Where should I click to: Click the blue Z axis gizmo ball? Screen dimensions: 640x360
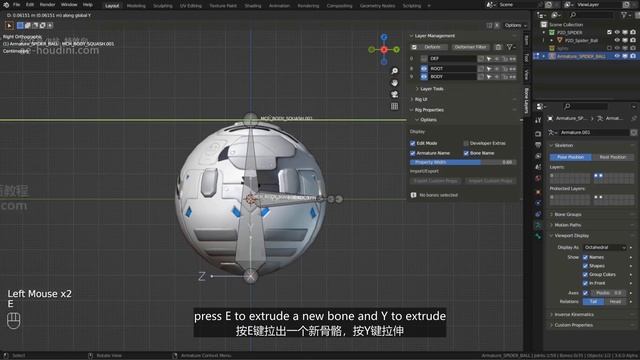(384, 37)
